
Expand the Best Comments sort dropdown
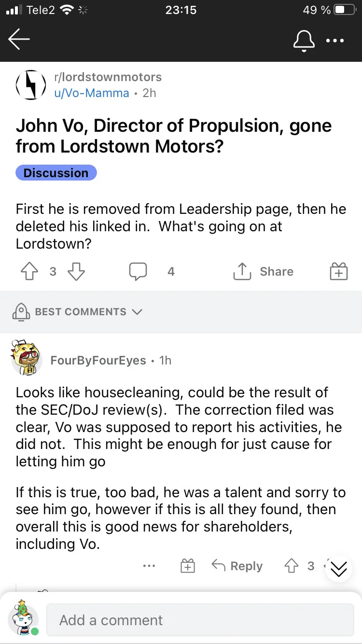click(x=77, y=311)
